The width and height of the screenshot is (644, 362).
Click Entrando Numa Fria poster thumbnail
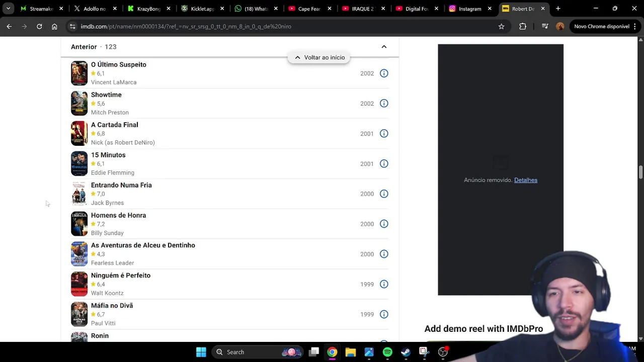coord(79,194)
